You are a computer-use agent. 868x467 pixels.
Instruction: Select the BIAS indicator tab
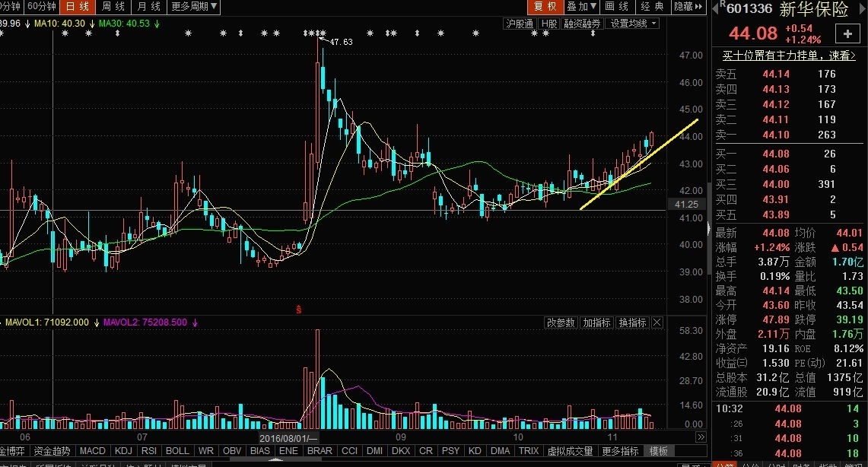260,451
